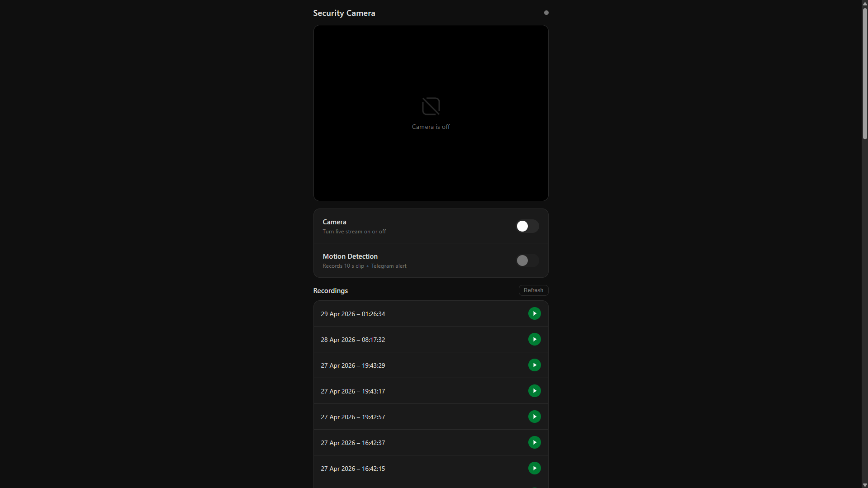
Task: Select the '27 Apr 2026 – 19:43:17' entry text
Action: click(x=353, y=391)
